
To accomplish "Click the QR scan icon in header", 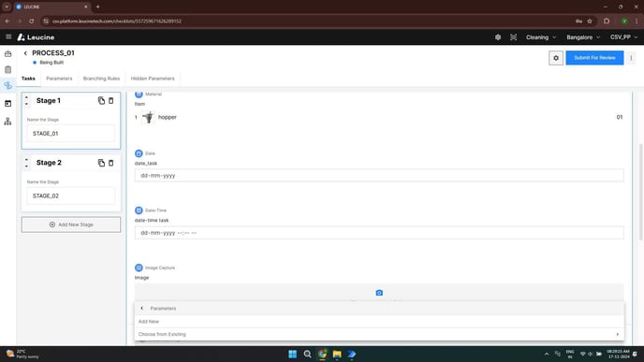I will (513, 37).
